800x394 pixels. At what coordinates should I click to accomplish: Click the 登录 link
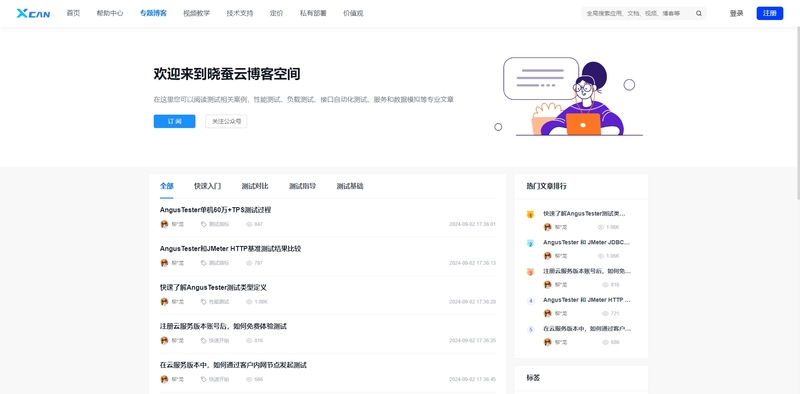736,13
